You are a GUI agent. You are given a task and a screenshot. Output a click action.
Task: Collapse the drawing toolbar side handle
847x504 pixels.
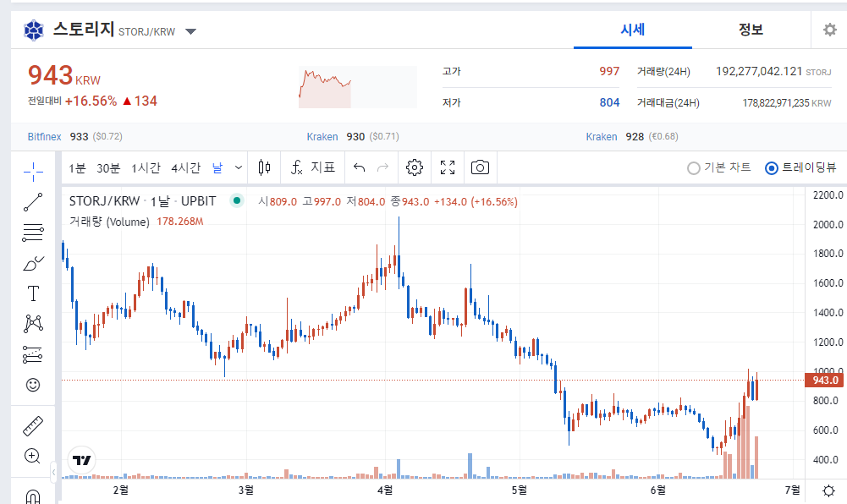coord(53,473)
